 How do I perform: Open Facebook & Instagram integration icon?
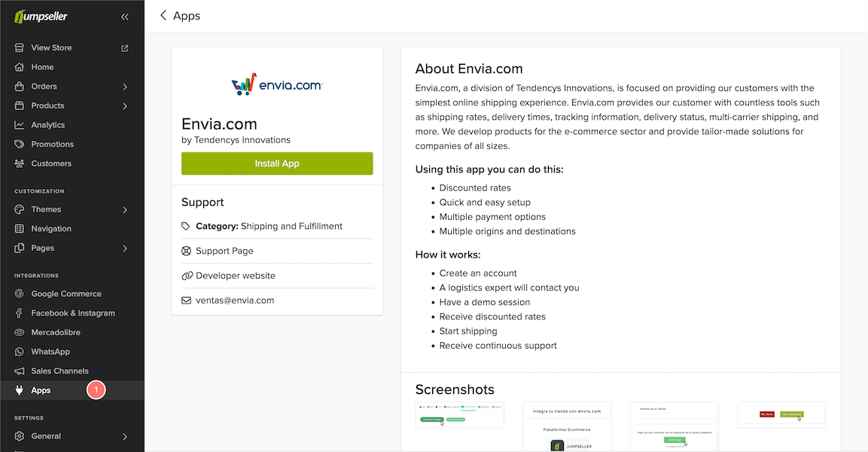click(x=20, y=313)
